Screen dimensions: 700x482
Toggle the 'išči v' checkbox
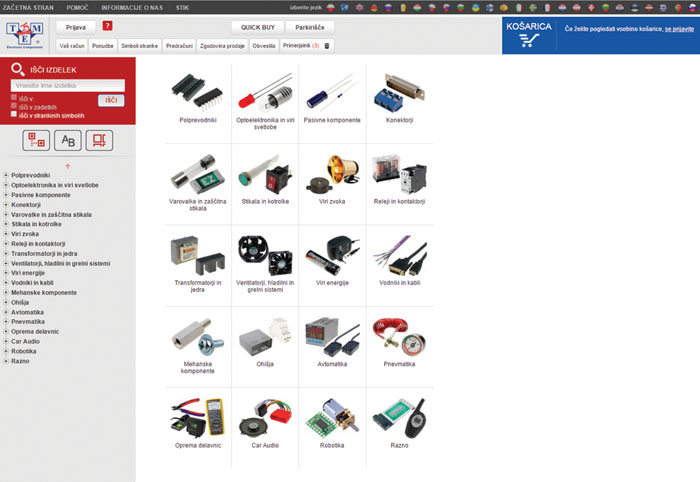(x=14, y=98)
